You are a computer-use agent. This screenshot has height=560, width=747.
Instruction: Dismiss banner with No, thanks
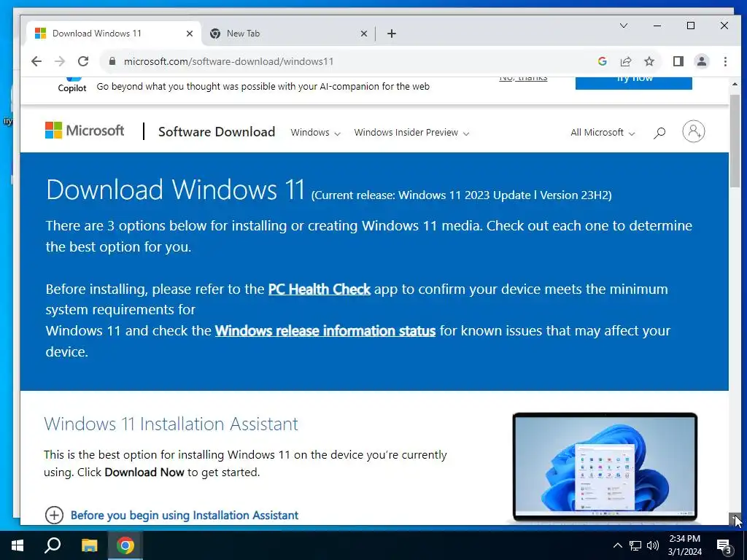[523, 78]
